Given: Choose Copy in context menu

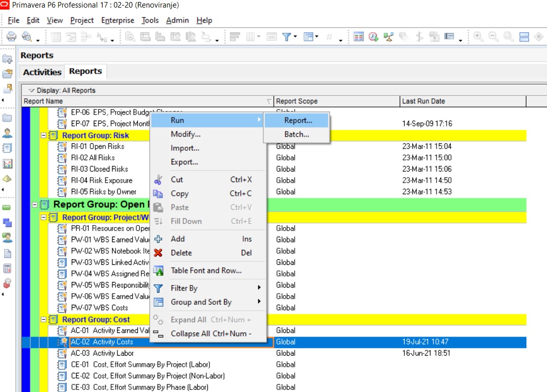Looking at the screenshot, I should pyautogui.click(x=208, y=194).
